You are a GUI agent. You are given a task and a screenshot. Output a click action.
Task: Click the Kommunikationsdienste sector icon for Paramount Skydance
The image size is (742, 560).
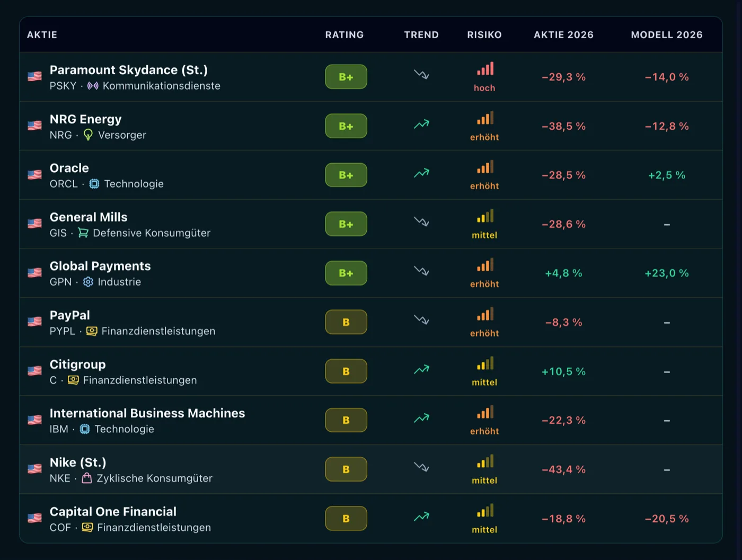(93, 86)
